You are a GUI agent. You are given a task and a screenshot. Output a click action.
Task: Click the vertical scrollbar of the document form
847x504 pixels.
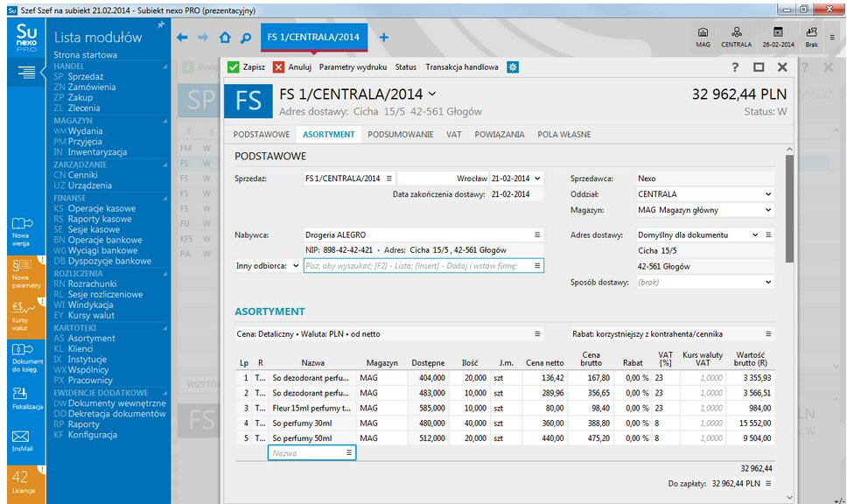790,210
